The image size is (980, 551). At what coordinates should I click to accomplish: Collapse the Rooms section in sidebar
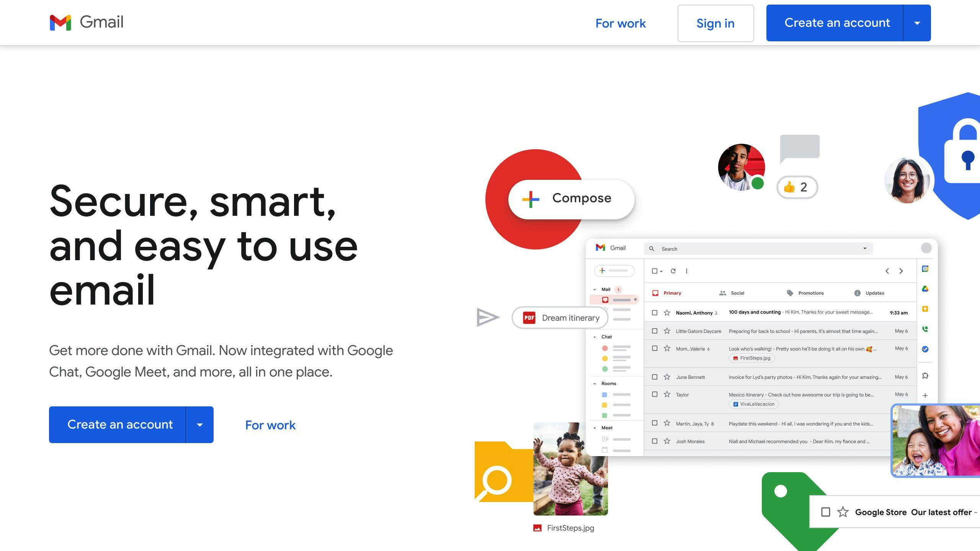(x=595, y=384)
